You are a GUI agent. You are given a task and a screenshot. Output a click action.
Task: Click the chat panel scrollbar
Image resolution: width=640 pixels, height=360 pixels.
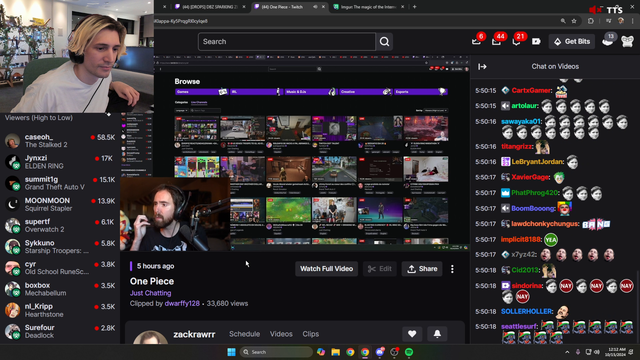[637, 306]
